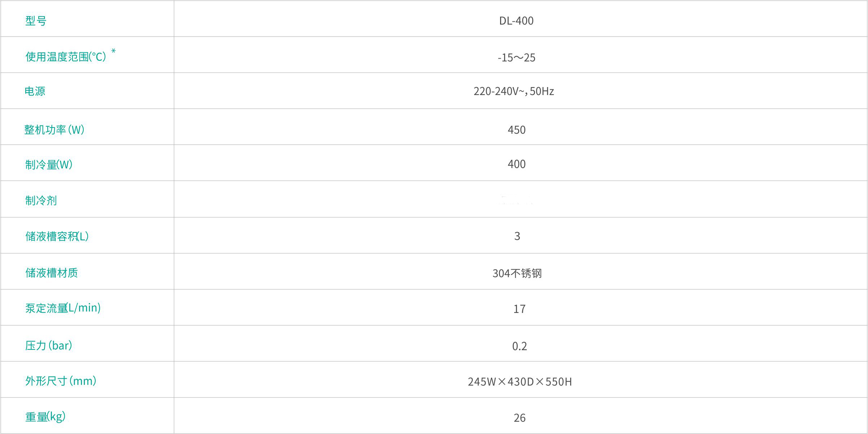Select the 245W×430D×550H dimensions value
This screenshot has width=868, height=434.
[x=520, y=382]
